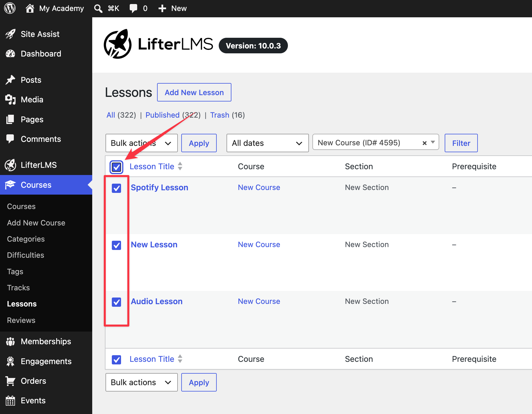The height and width of the screenshot is (414, 532).
Task: Open the Engagements menu
Action: click(46, 361)
